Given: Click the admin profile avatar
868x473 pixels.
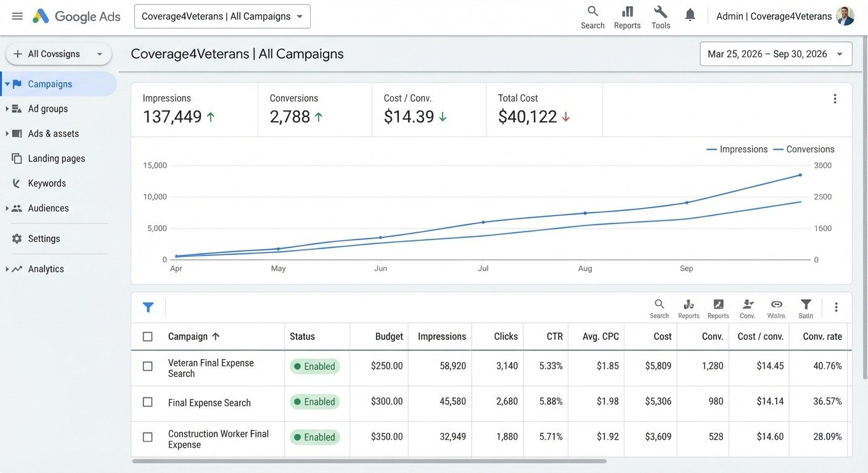Looking at the screenshot, I should tap(845, 16).
